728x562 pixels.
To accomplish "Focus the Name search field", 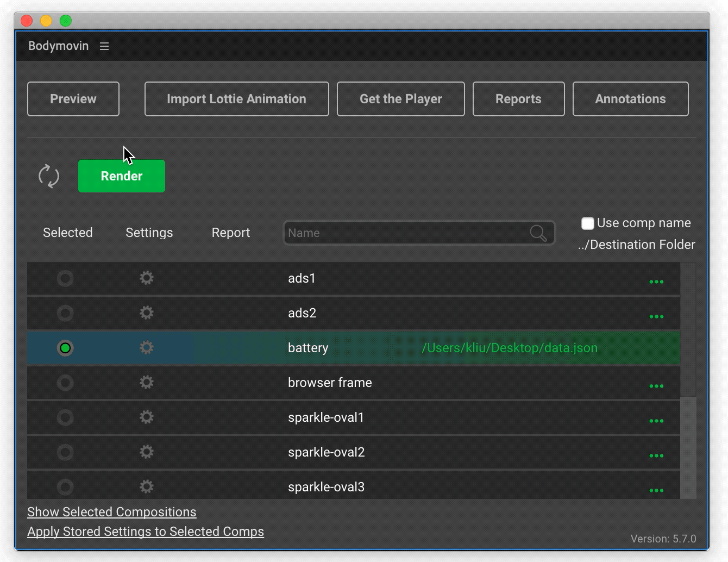I will (x=419, y=233).
